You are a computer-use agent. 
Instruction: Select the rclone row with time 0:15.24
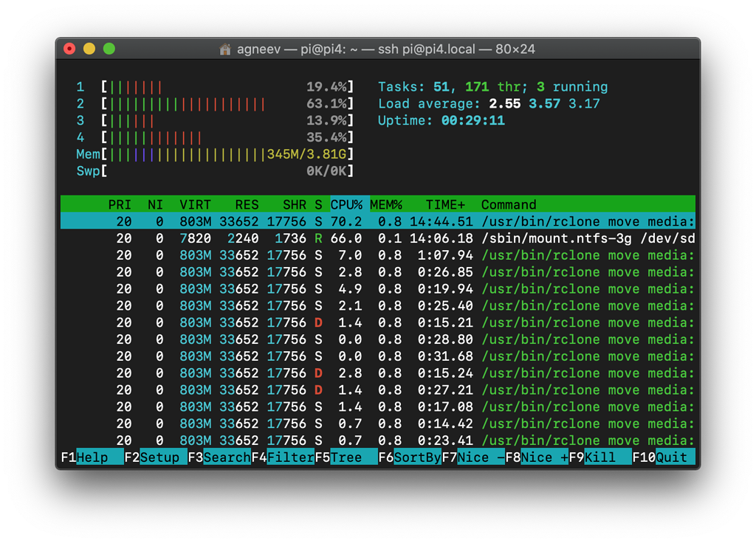pos(378,373)
